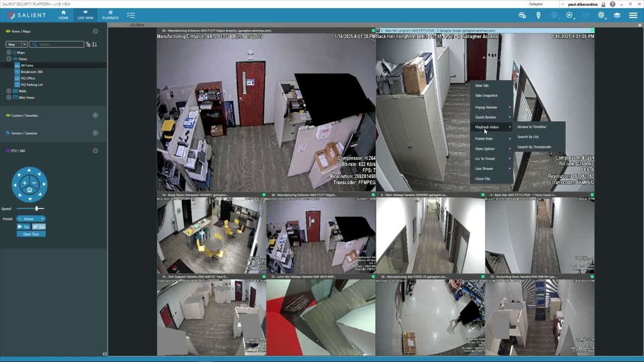Click the circled play button toolbar icon

coord(570,16)
